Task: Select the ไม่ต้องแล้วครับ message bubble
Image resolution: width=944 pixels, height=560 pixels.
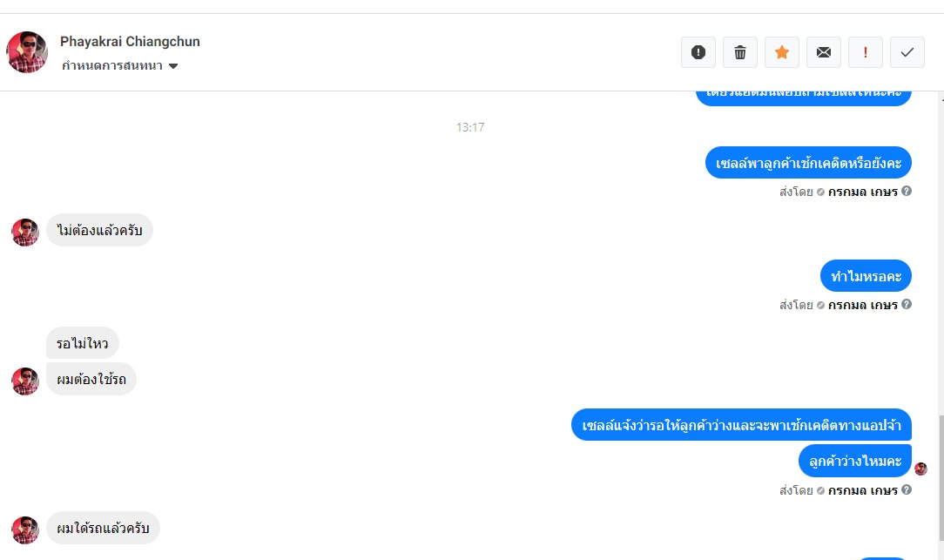Action: click(x=99, y=230)
